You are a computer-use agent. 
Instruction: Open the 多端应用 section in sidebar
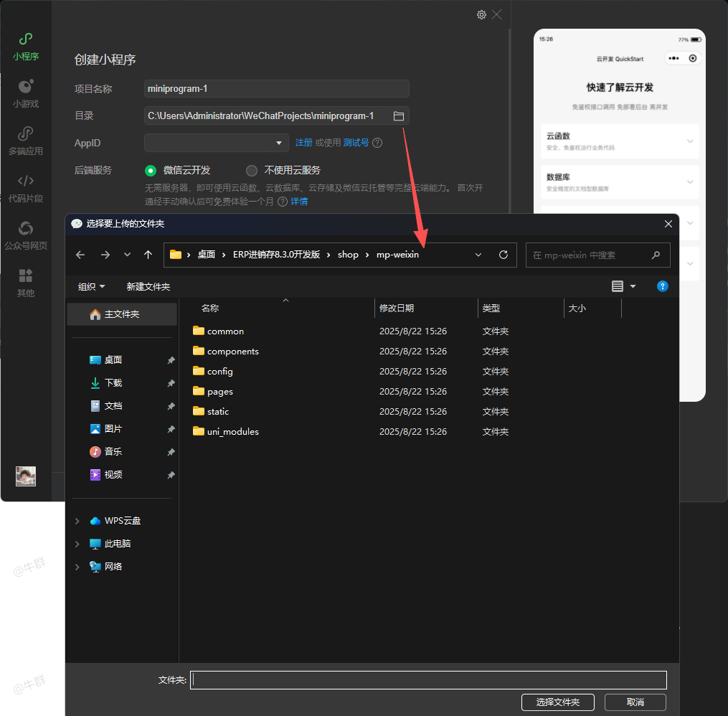pos(26,141)
